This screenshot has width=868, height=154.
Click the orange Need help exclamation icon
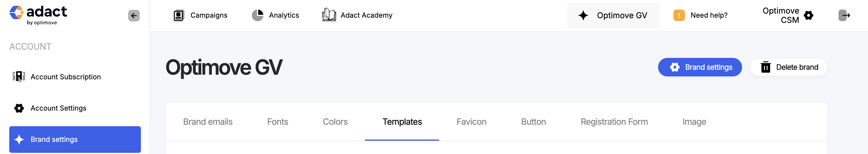679,16
